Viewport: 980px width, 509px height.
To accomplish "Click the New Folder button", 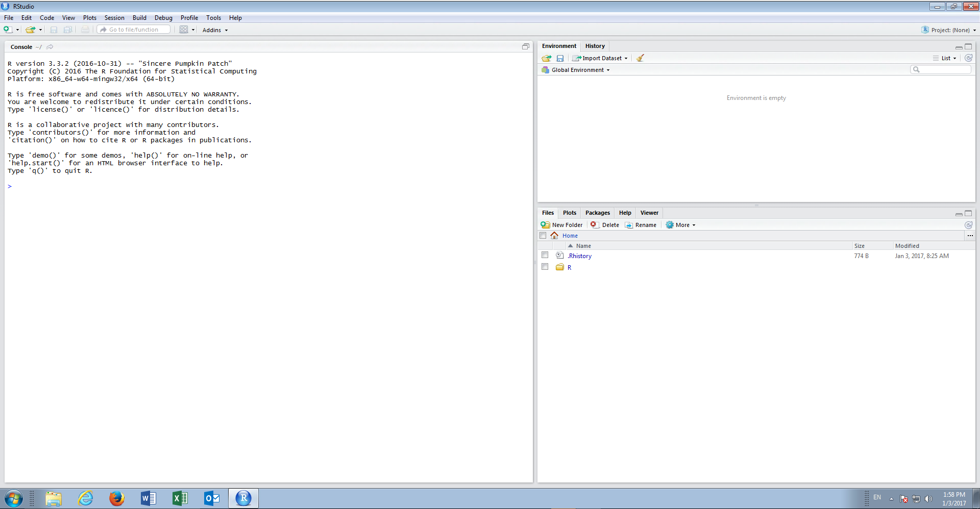I will point(561,225).
